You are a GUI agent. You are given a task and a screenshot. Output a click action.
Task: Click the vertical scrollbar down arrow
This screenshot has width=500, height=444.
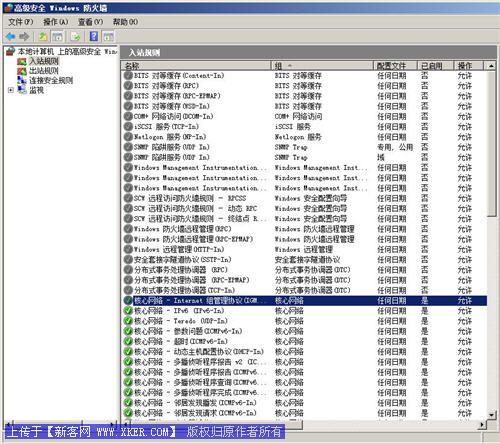click(x=491, y=415)
